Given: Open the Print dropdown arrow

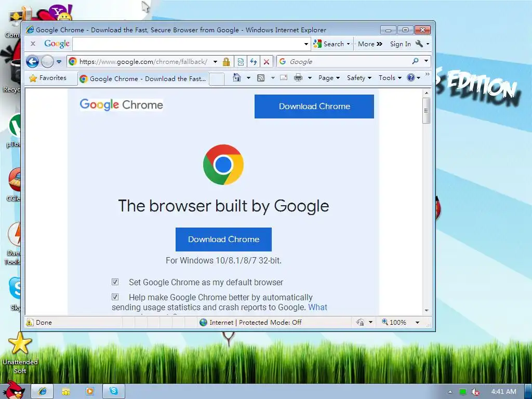Looking at the screenshot, I should (310, 78).
